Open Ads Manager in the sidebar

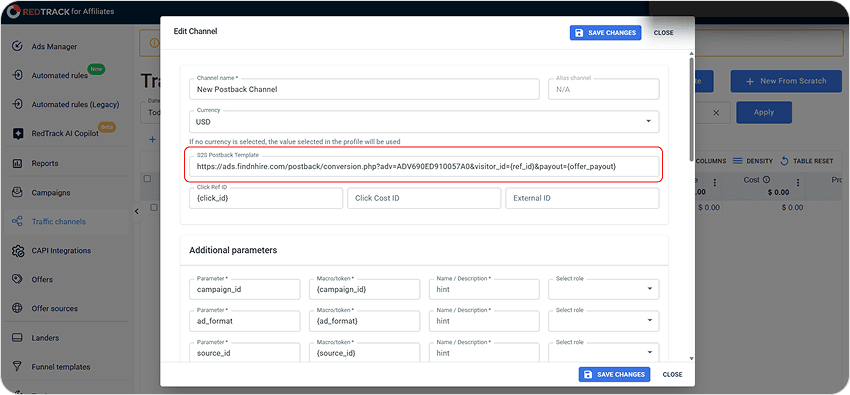click(54, 47)
